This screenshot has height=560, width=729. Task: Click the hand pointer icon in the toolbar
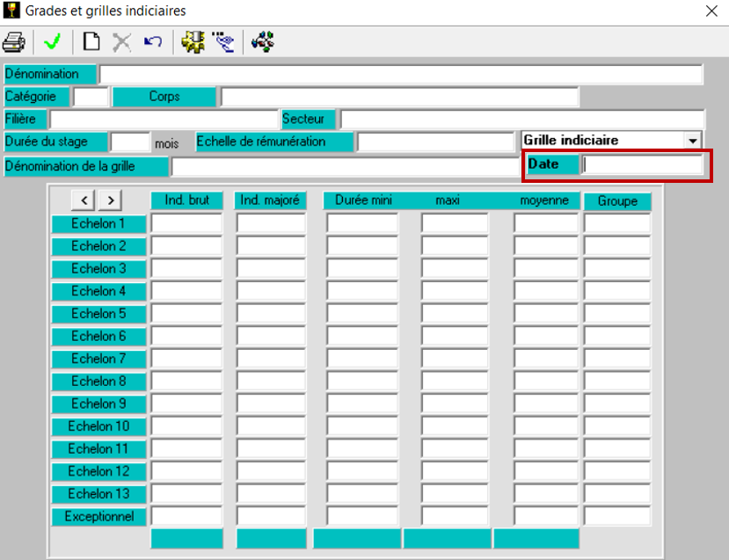tap(223, 41)
